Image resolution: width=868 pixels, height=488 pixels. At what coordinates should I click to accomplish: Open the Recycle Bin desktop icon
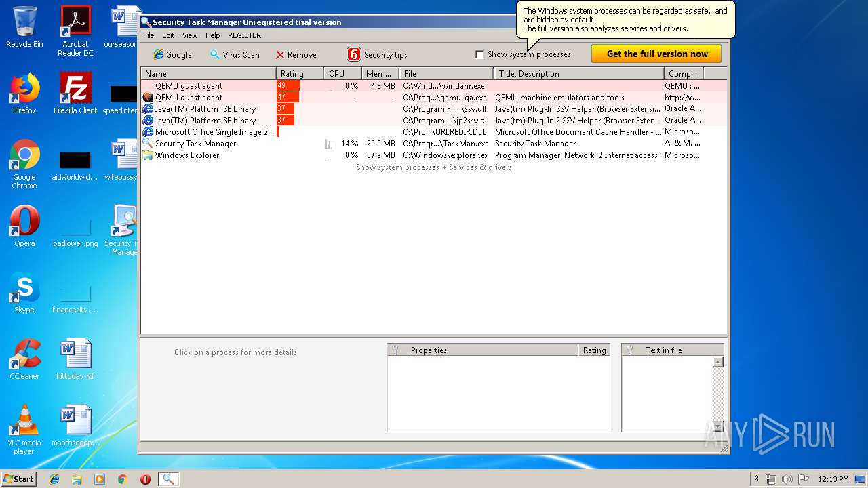coord(24,27)
